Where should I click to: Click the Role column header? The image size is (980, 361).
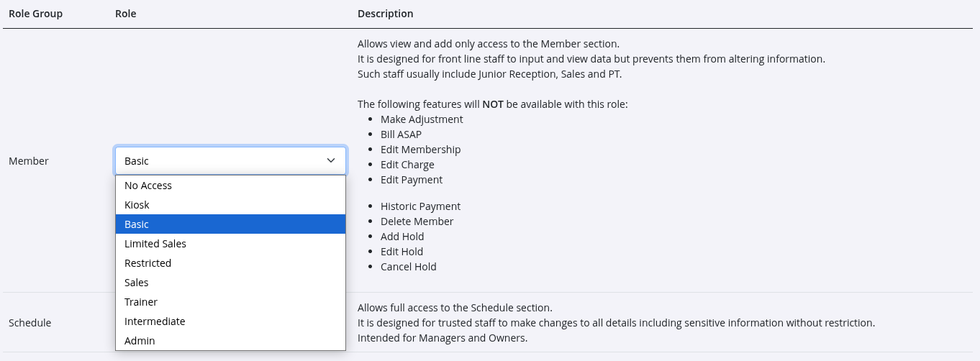pyautogui.click(x=125, y=14)
